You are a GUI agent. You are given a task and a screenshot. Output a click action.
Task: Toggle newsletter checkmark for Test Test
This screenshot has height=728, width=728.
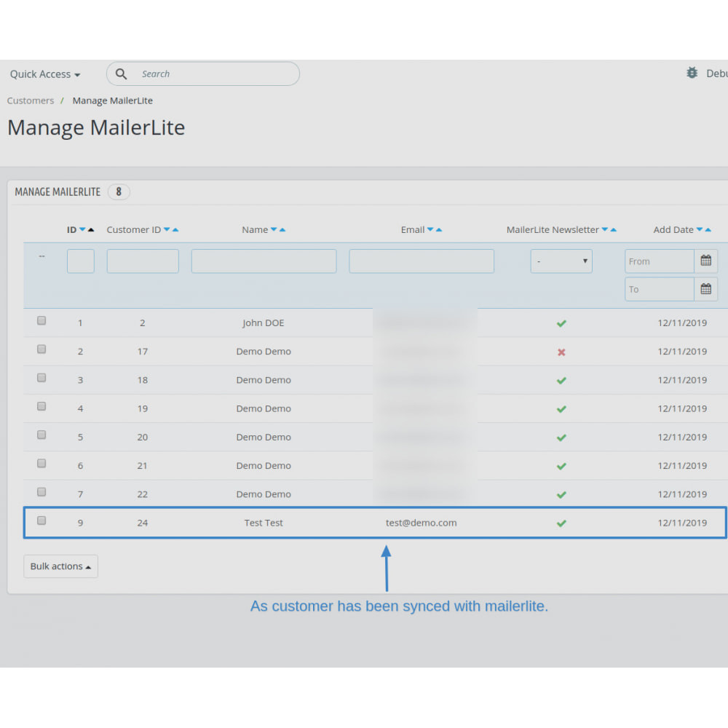click(x=561, y=523)
